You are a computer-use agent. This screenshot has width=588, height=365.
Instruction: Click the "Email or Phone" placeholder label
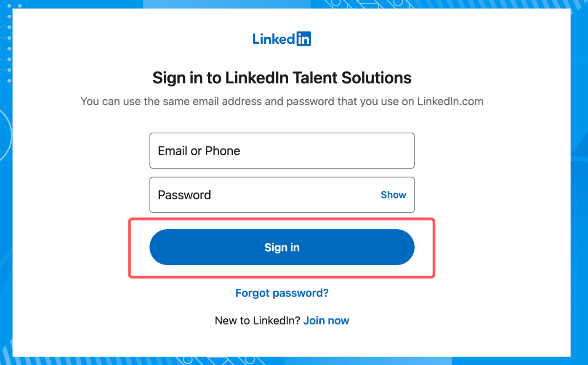tap(199, 151)
